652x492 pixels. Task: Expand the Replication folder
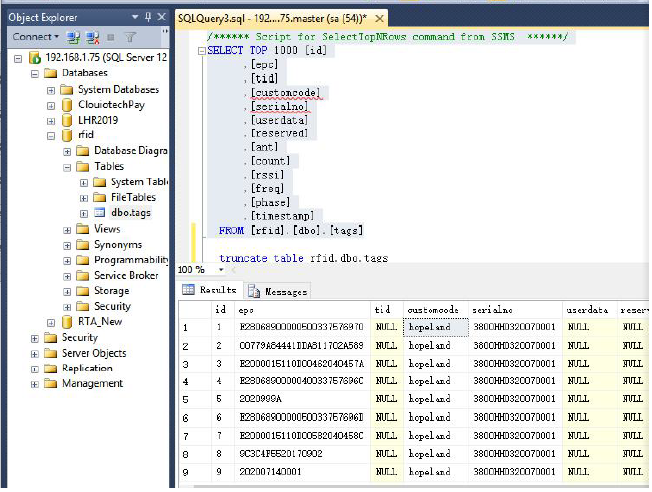[35, 369]
